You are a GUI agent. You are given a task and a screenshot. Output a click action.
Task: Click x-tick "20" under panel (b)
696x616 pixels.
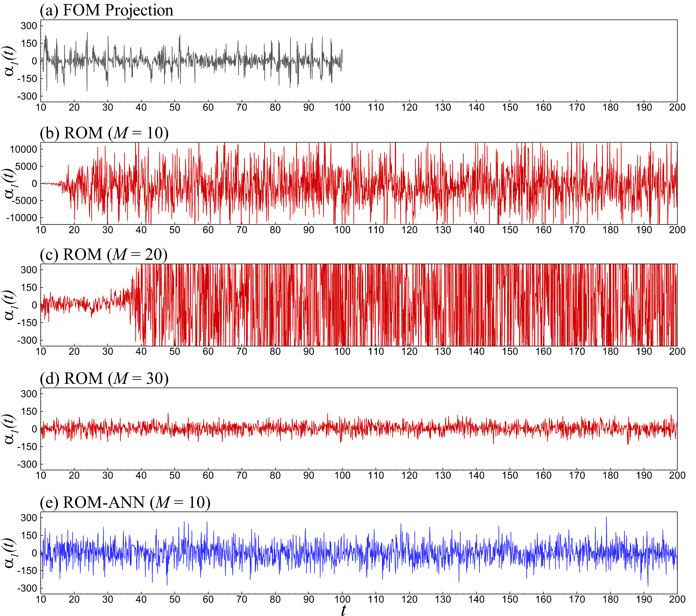pyautogui.click(x=74, y=230)
